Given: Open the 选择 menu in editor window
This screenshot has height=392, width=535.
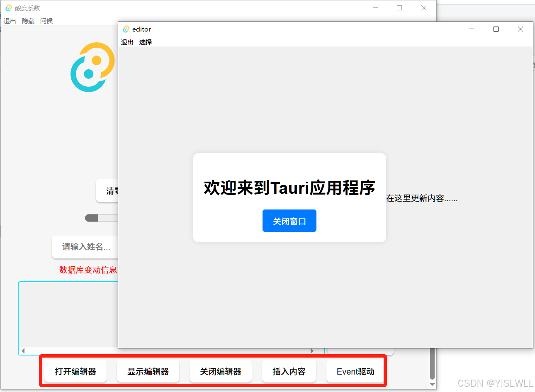Looking at the screenshot, I should point(146,42).
